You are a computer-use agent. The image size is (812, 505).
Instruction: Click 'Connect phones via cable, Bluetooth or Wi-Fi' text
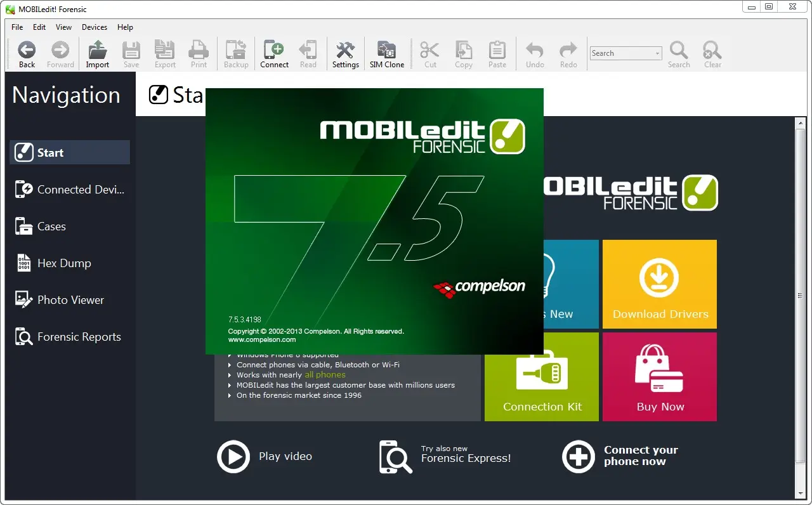pos(318,365)
